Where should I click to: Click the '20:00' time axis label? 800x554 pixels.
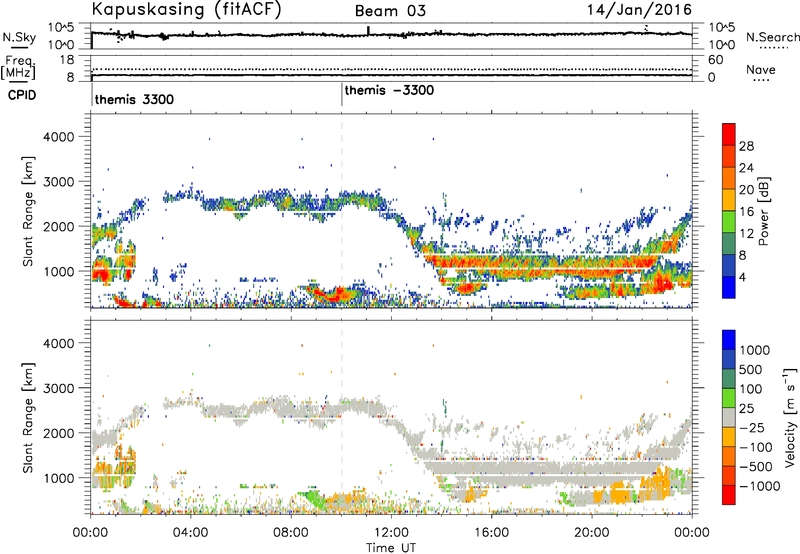point(592,533)
